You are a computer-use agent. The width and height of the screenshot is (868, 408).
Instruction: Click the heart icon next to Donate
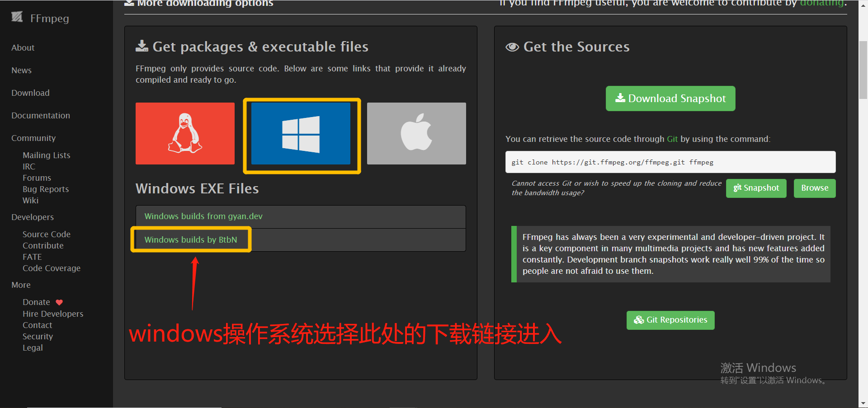(59, 302)
